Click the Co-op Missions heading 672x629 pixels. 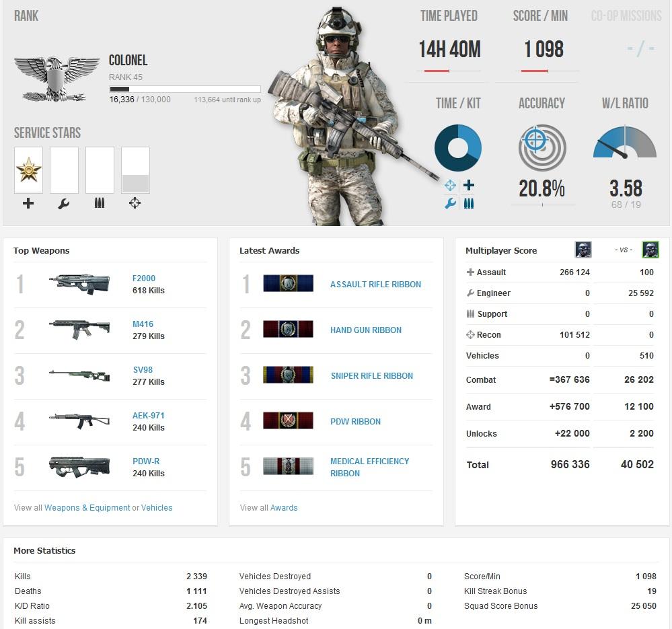pos(626,16)
